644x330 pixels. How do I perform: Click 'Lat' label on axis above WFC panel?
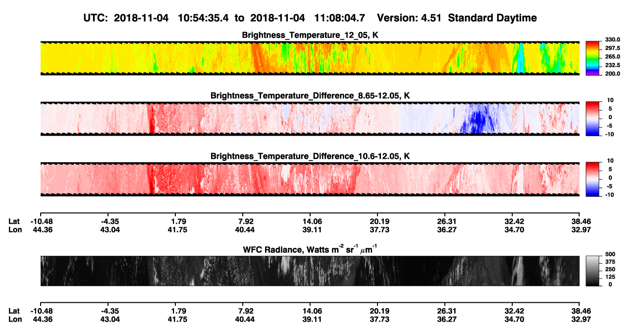coord(14,221)
